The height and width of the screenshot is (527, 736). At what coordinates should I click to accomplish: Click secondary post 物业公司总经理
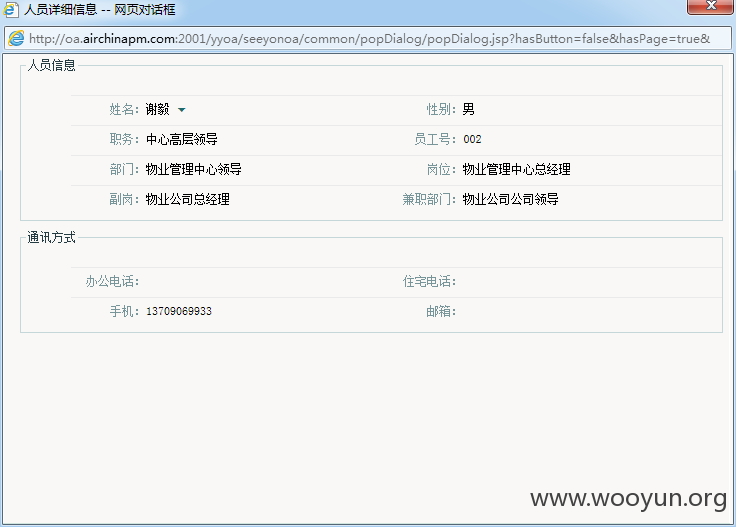[188, 199]
